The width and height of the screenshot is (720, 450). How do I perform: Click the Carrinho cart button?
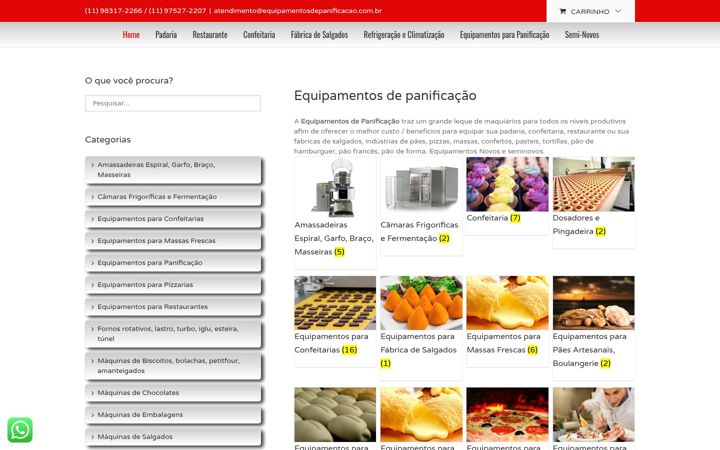[591, 11]
